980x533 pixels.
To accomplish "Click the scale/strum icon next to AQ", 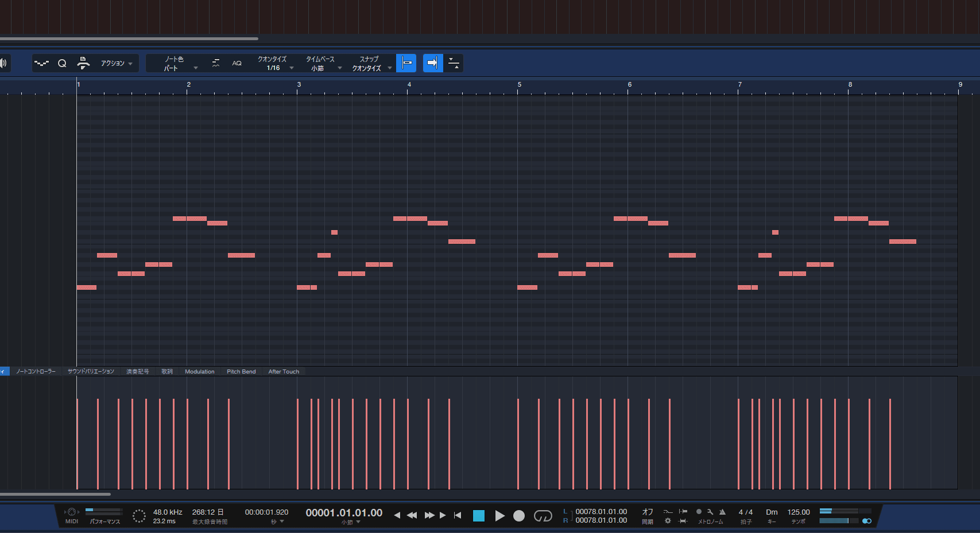I will 216,63.
